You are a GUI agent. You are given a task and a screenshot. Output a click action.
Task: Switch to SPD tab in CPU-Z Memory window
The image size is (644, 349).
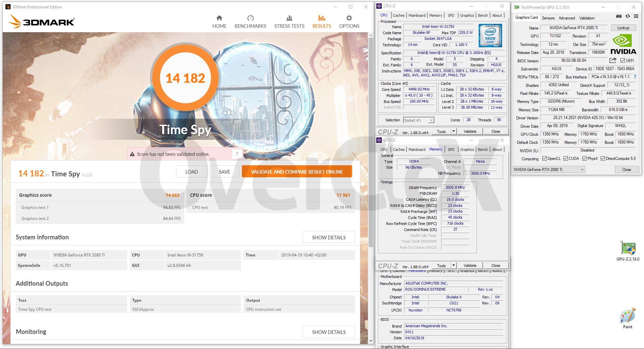[x=451, y=150]
